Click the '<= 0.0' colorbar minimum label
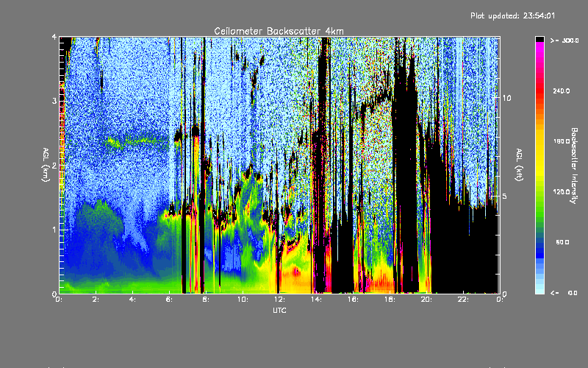This screenshot has width=588, height=368. tap(564, 293)
